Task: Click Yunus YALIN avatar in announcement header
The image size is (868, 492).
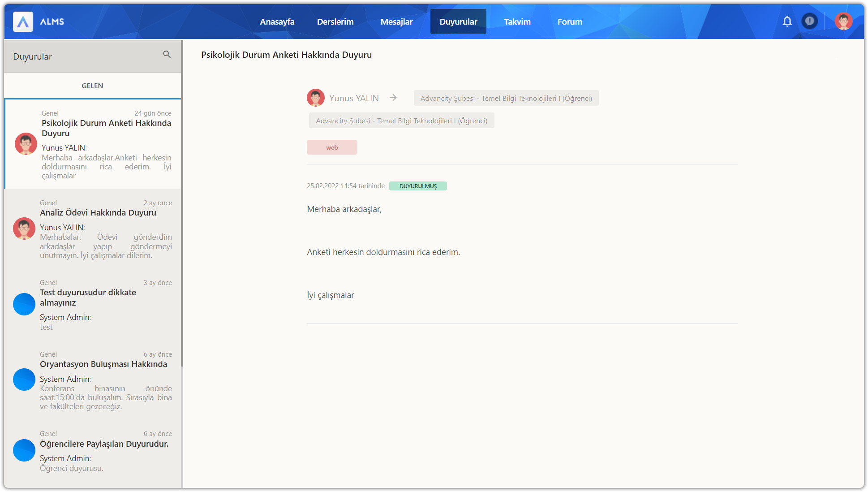Action: [x=315, y=98]
